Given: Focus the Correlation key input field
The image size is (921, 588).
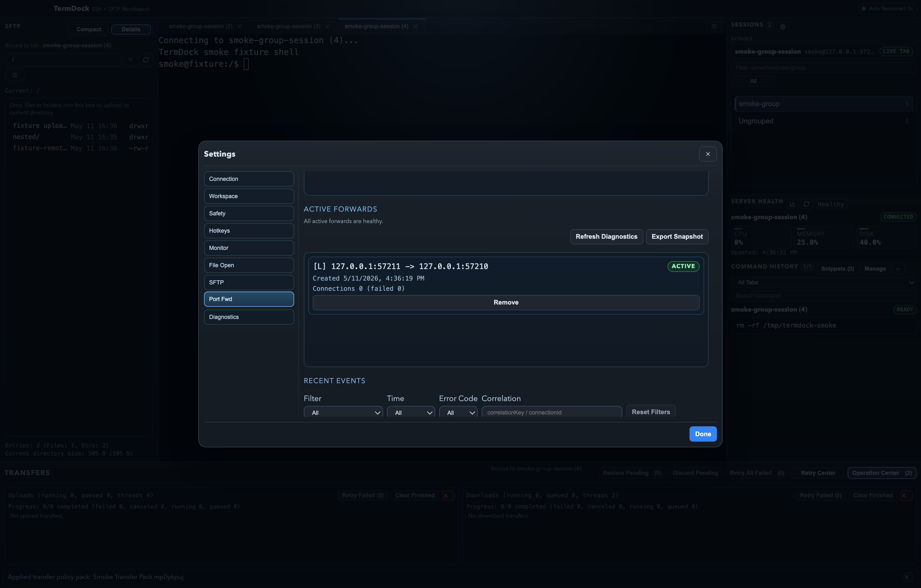Looking at the screenshot, I should (552, 412).
